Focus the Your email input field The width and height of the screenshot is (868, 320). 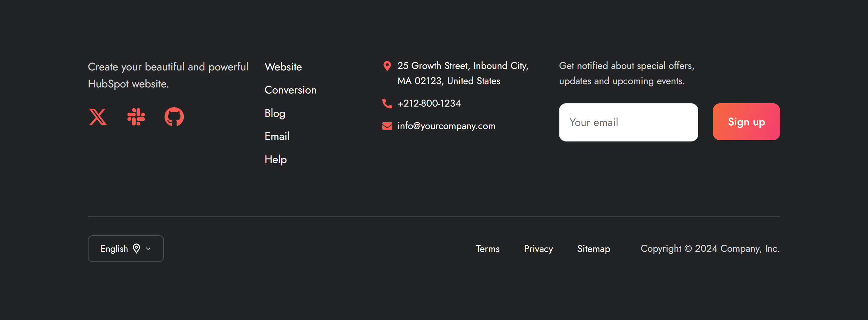point(628,122)
